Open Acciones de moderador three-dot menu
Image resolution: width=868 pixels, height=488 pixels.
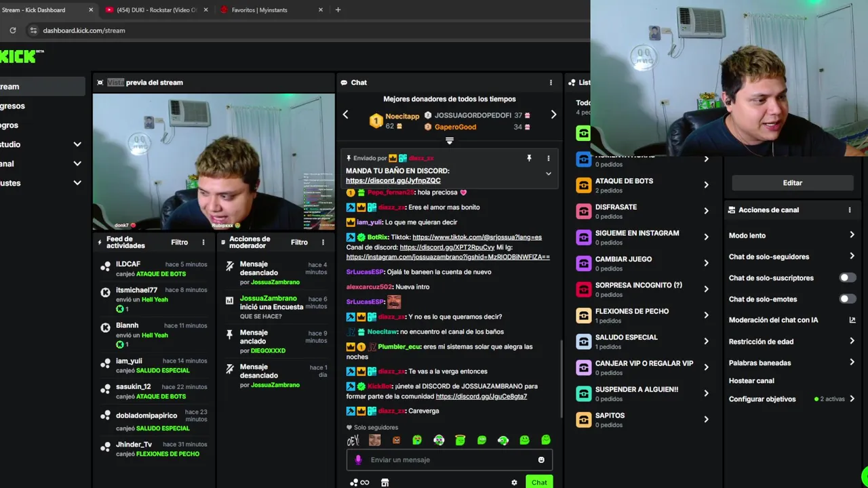coord(323,242)
